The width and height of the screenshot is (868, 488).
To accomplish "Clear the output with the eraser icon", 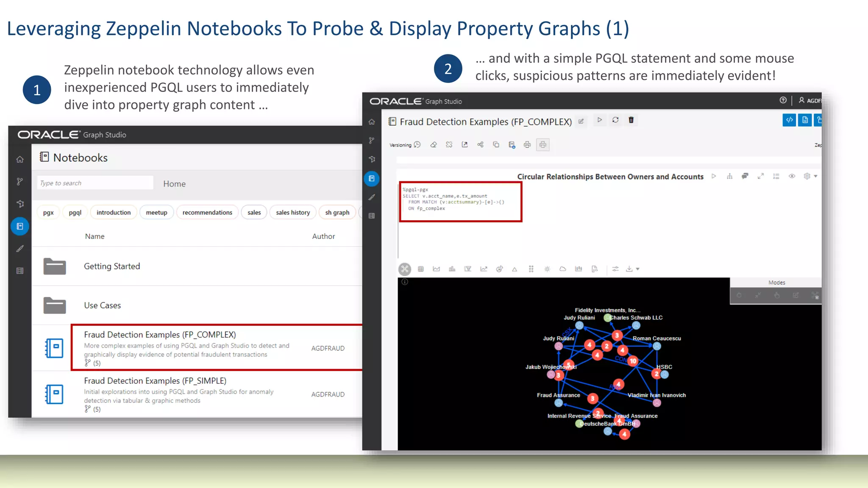I will pos(433,144).
